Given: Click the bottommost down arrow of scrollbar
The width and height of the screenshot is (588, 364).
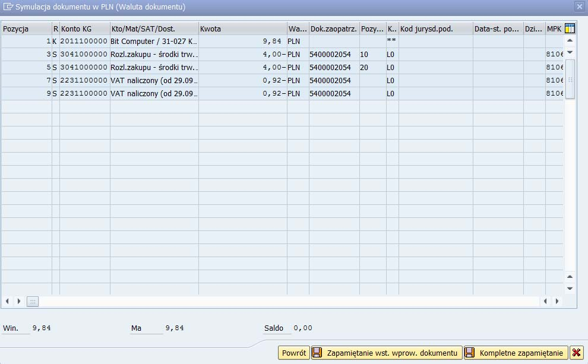Looking at the screenshot, I should point(570,288).
